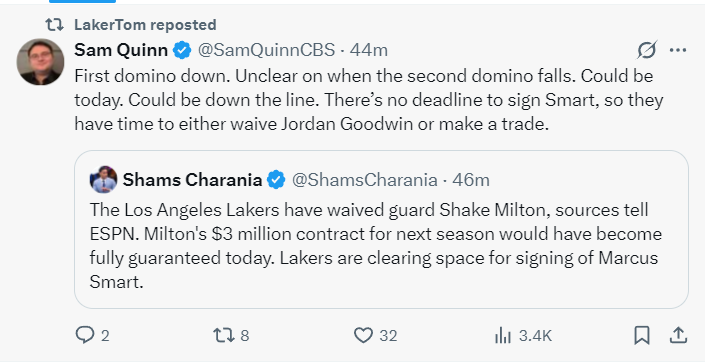
Task: Click the Shams Charania display name
Action: (192, 180)
